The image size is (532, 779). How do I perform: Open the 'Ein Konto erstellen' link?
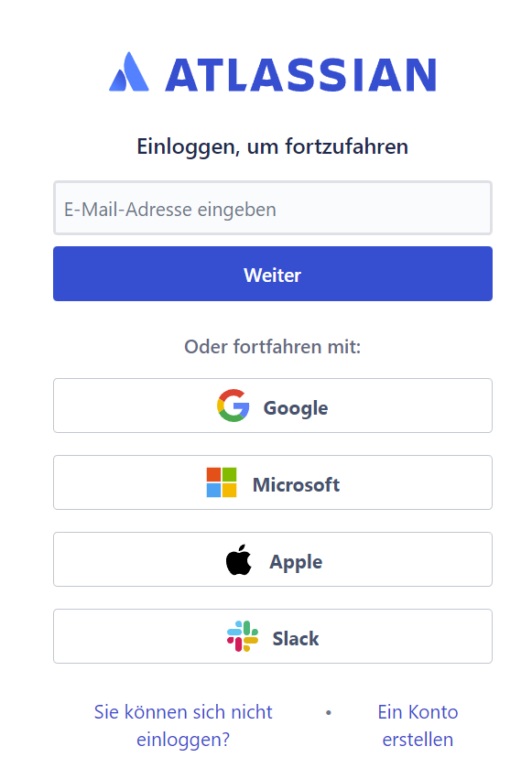point(418,726)
